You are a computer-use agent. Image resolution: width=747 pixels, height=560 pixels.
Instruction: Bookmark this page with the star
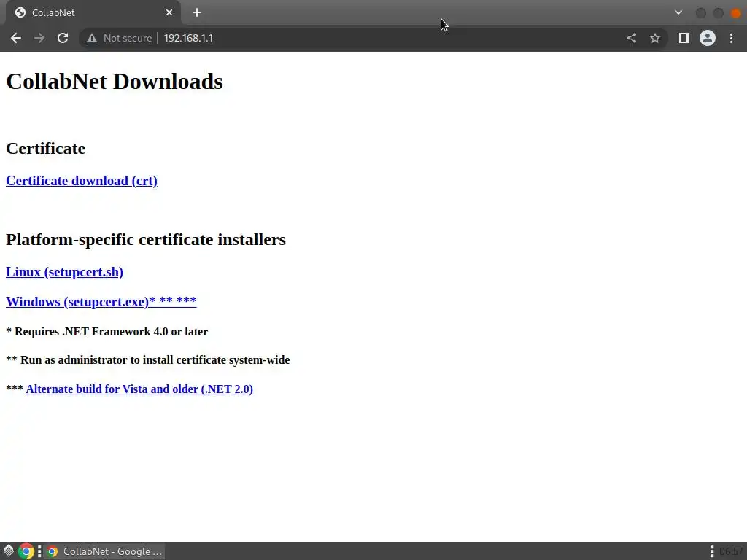coord(655,38)
